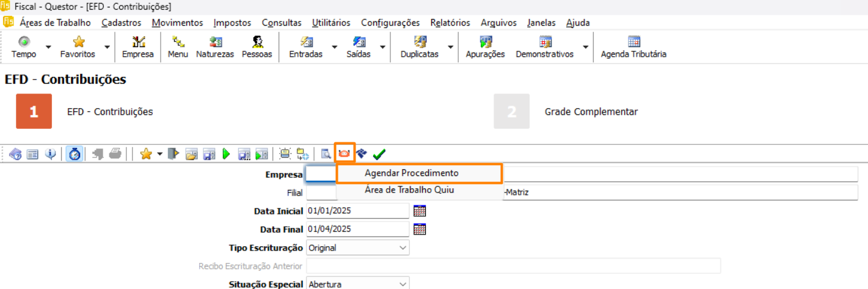Screen dimensions: 868x289
Task: Click the Data Inicial date field
Action: click(x=357, y=211)
